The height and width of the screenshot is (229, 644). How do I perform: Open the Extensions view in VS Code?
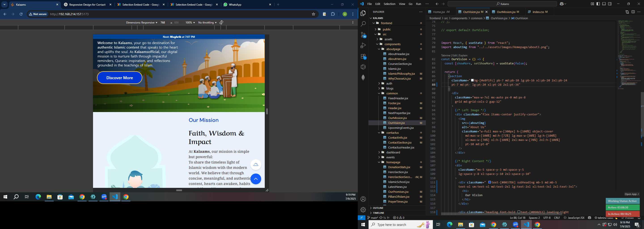pos(363,57)
